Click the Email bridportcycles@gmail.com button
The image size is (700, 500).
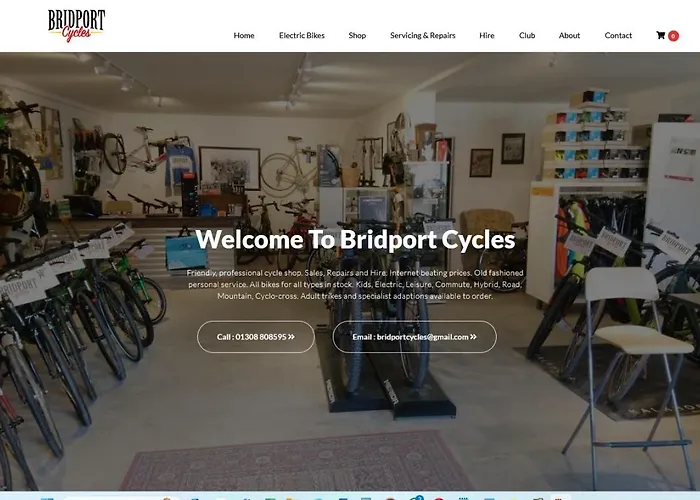pos(414,337)
